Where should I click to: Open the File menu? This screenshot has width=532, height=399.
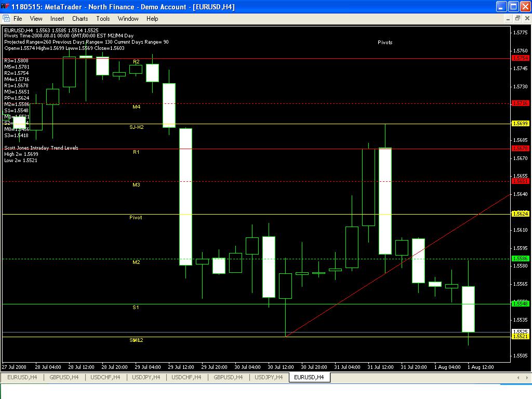coord(18,18)
